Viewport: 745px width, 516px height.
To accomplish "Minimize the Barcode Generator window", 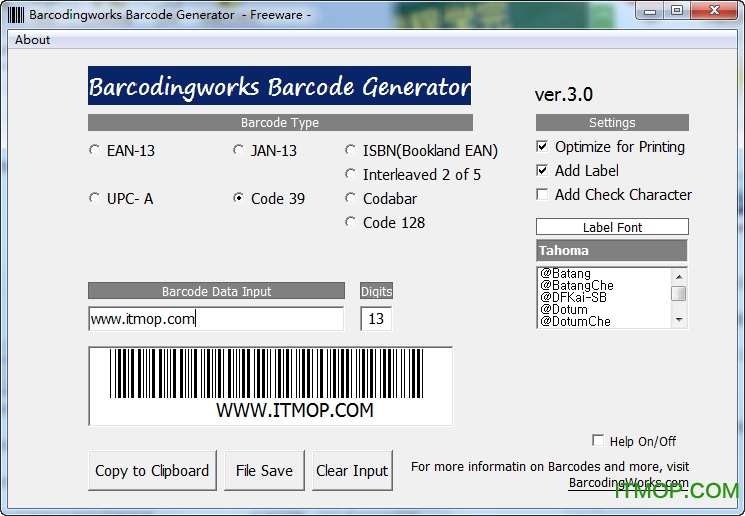I will click(x=650, y=11).
